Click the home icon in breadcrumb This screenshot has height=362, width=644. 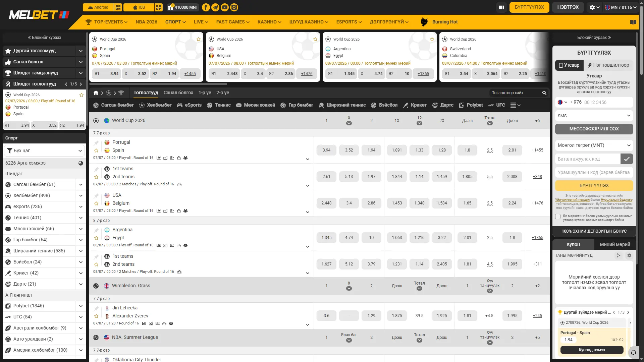coord(96,93)
